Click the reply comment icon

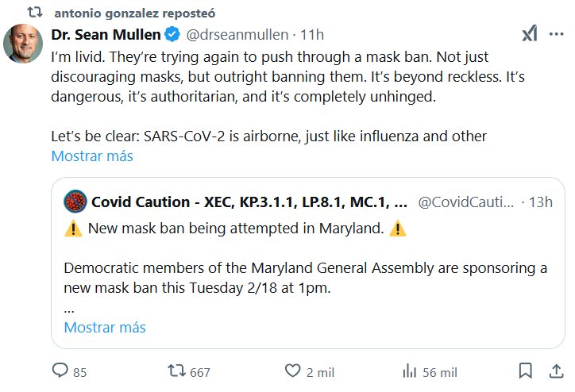tap(60, 371)
